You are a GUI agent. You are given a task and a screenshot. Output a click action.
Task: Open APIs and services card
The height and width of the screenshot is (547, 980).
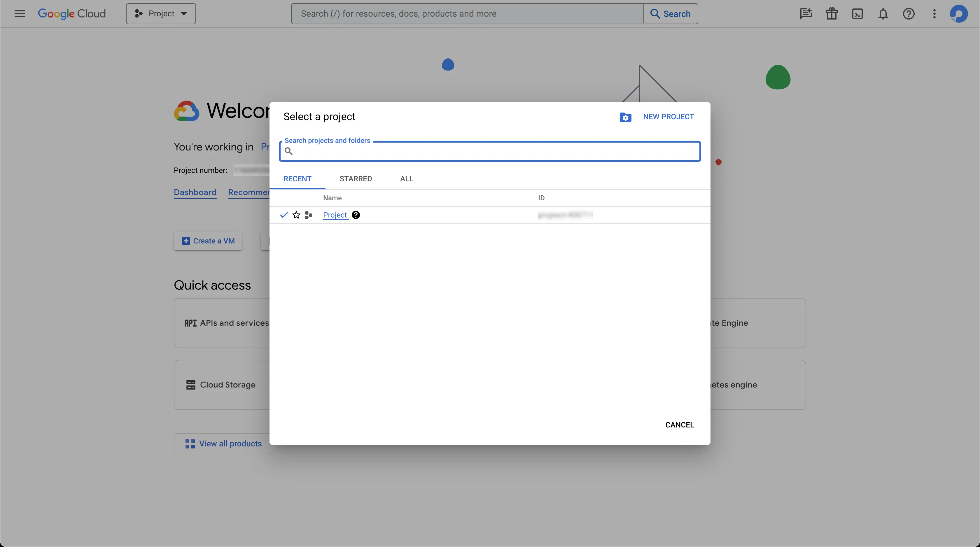click(222, 323)
